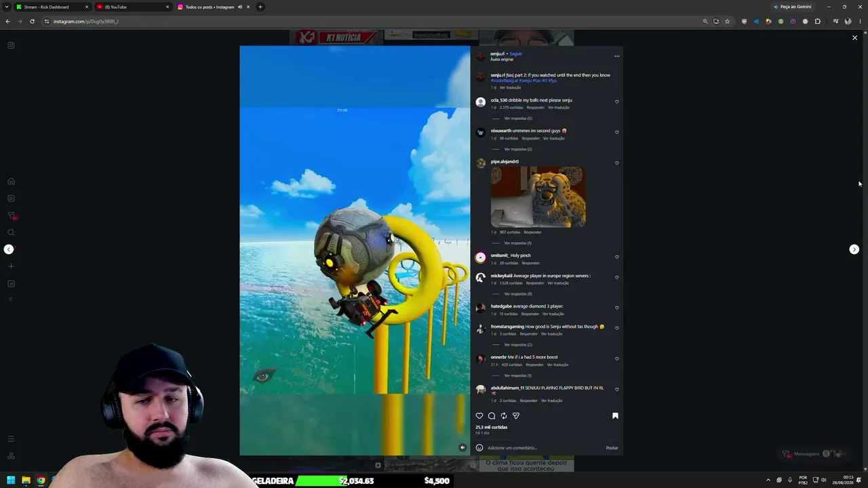Open Instagram search from the sidebar
The height and width of the screenshot is (488, 868).
click(x=11, y=232)
